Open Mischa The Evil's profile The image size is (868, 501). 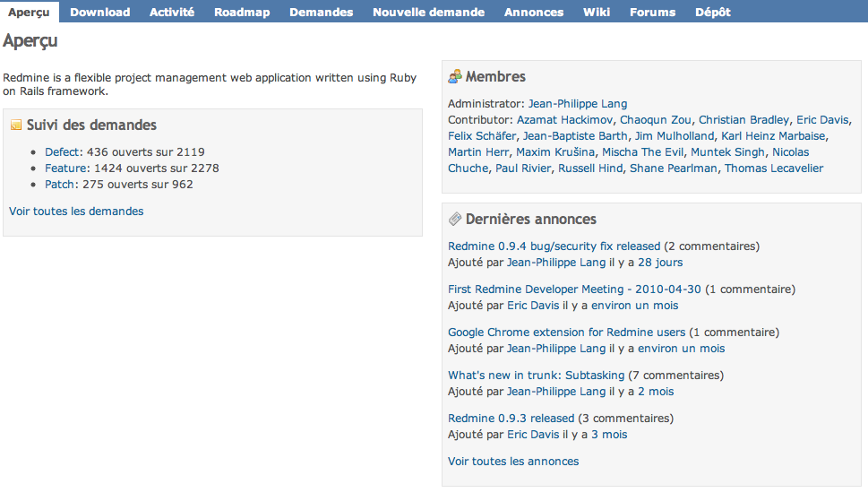(x=642, y=151)
